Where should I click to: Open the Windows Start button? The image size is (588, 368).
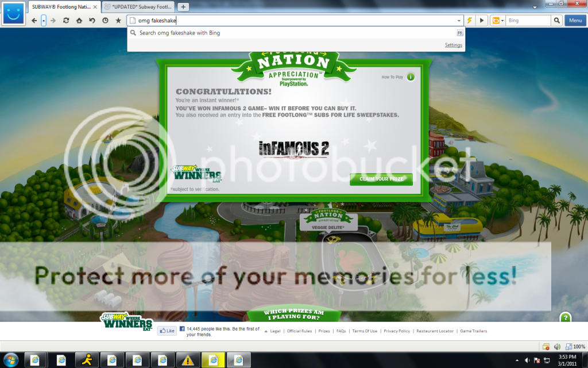(x=11, y=361)
